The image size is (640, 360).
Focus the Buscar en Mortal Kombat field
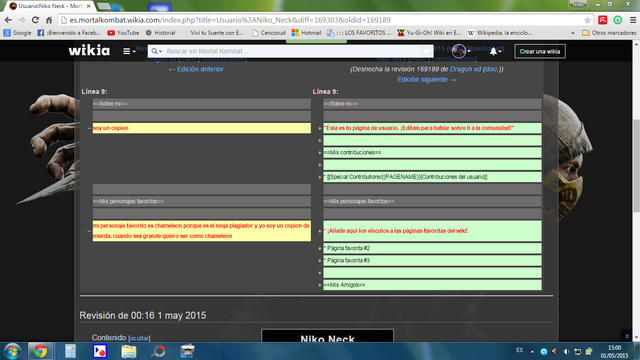[292, 51]
